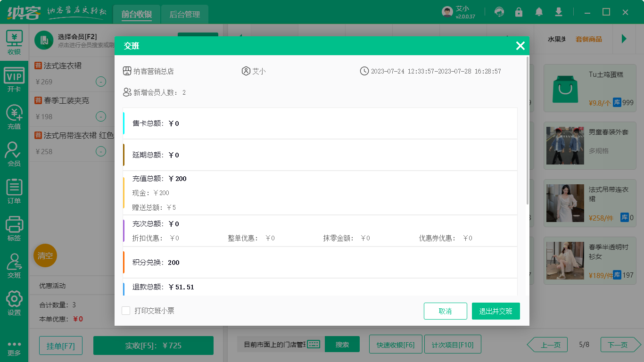Viewport: 644px width, 362px height.
Task: Select the 收银 cashier icon in sidebar
Action: pyautogui.click(x=14, y=42)
